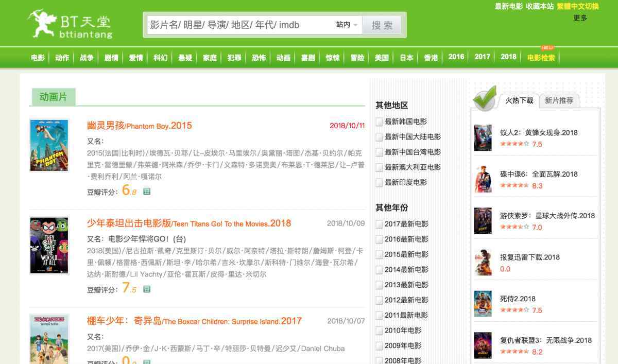The width and height of the screenshot is (618, 364).
Task: Open the 2017最新电影 year link
Action: [x=406, y=224]
